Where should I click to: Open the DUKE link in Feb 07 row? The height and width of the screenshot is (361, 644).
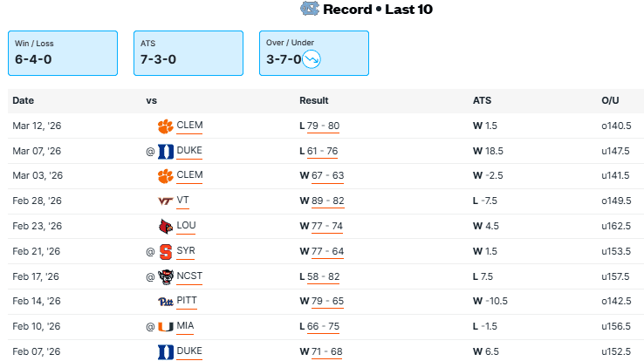(x=189, y=351)
